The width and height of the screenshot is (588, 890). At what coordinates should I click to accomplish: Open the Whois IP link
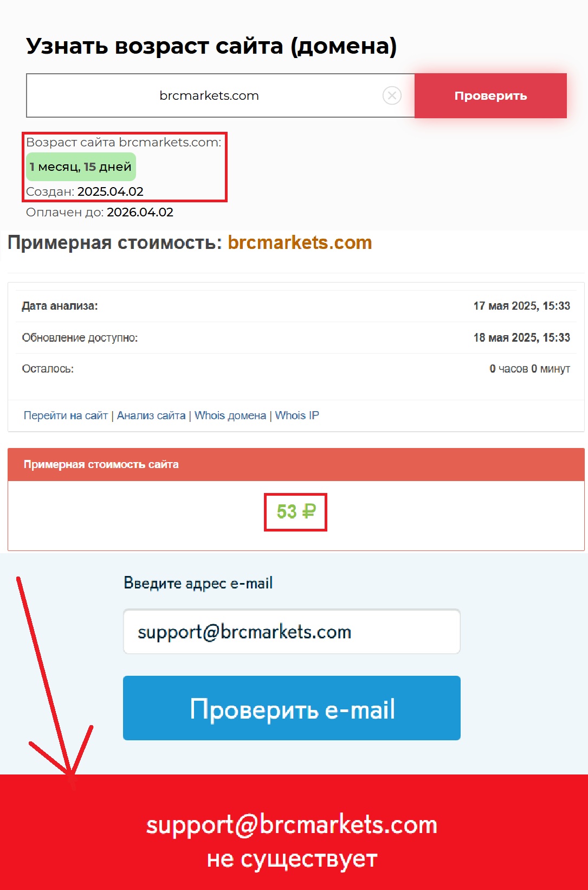pos(297,415)
